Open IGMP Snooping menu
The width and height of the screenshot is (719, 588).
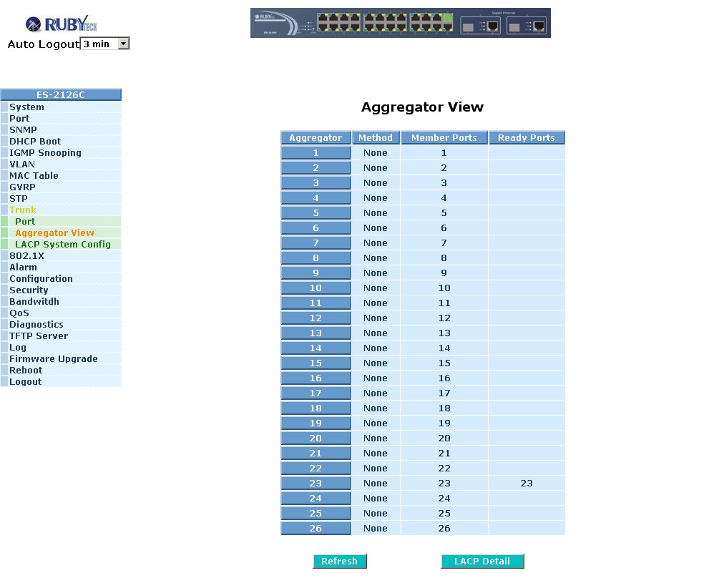(45, 153)
